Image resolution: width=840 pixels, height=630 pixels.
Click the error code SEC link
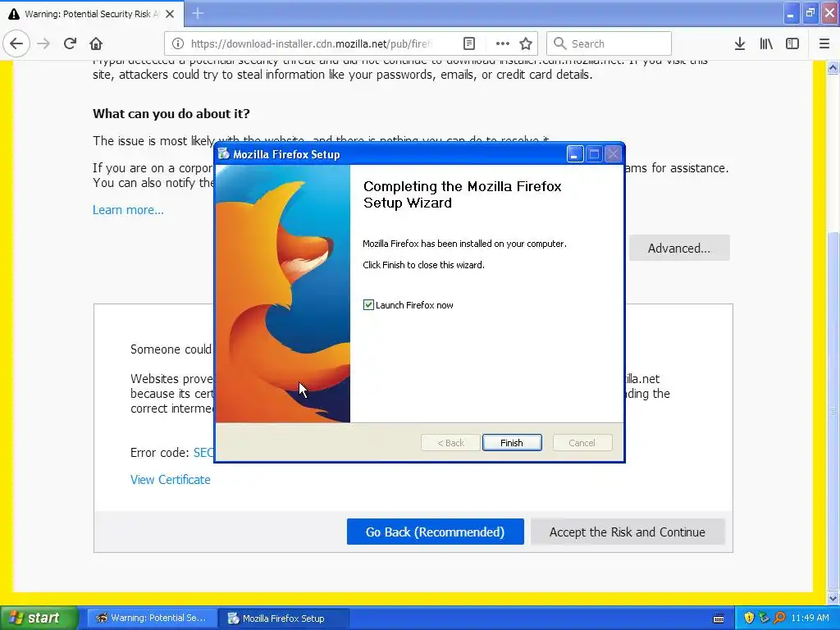[x=203, y=453]
